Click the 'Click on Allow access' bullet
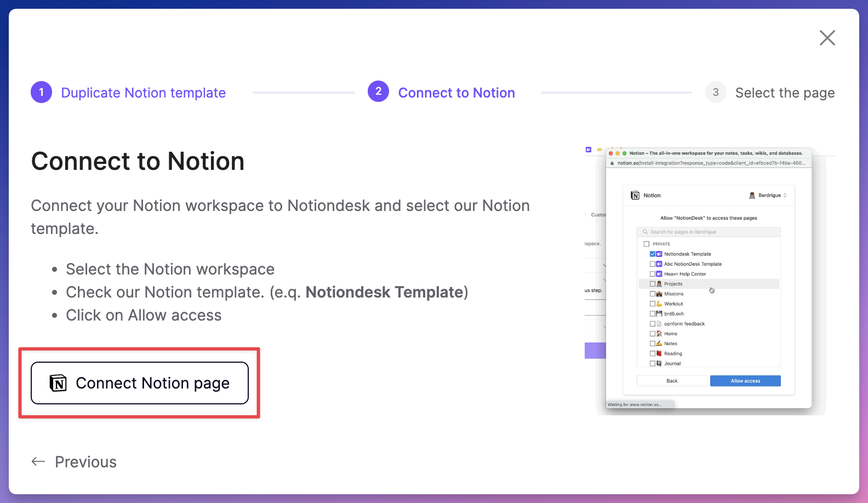 144,315
